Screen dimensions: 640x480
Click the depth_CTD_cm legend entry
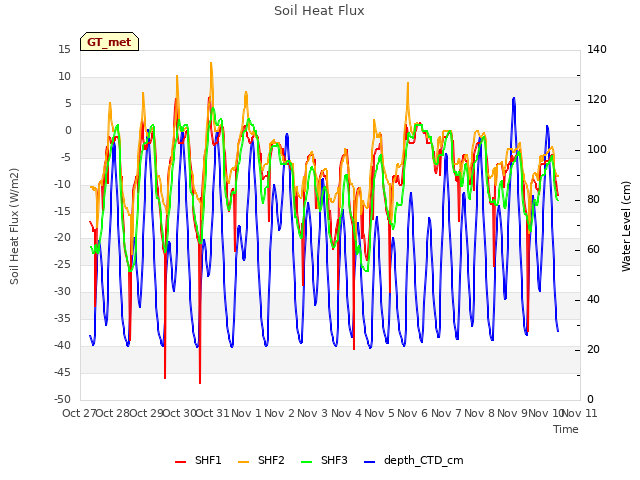coord(413,460)
